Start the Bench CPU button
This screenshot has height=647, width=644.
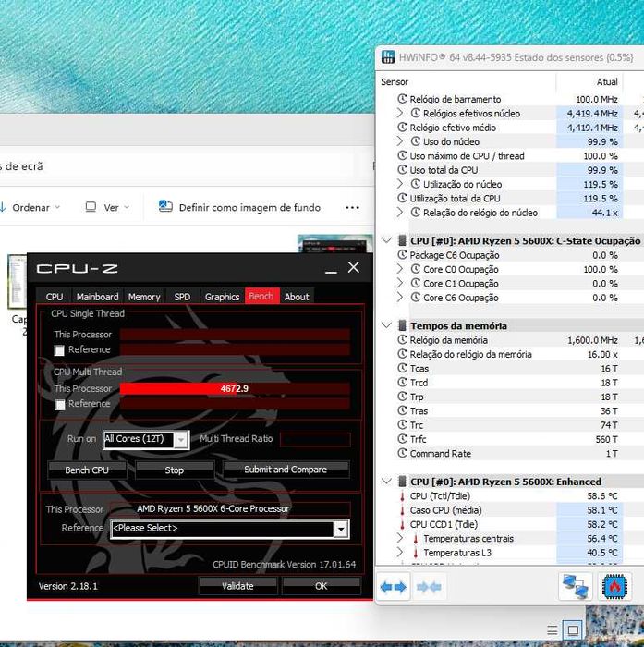(87, 470)
